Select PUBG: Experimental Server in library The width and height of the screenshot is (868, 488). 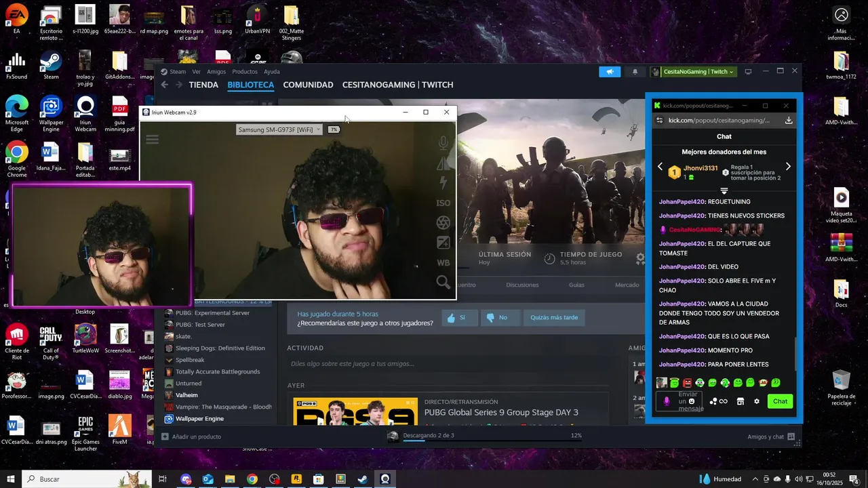(x=212, y=313)
